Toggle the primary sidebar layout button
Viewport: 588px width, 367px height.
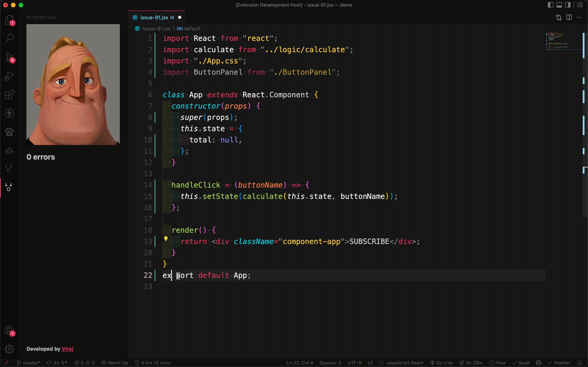(x=550, y=5)
